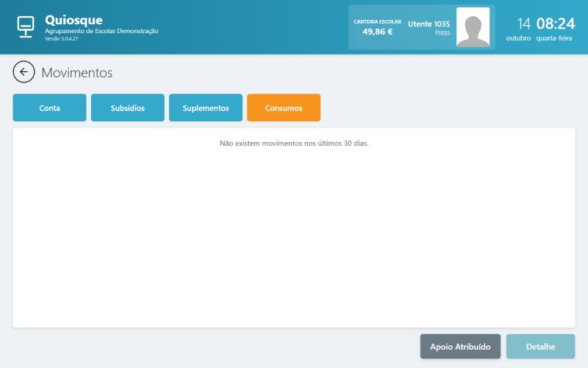This screenshot has height=368, width=588.
Task: Click the 'Não existem movimentos' message
Action: click(294, 144)
